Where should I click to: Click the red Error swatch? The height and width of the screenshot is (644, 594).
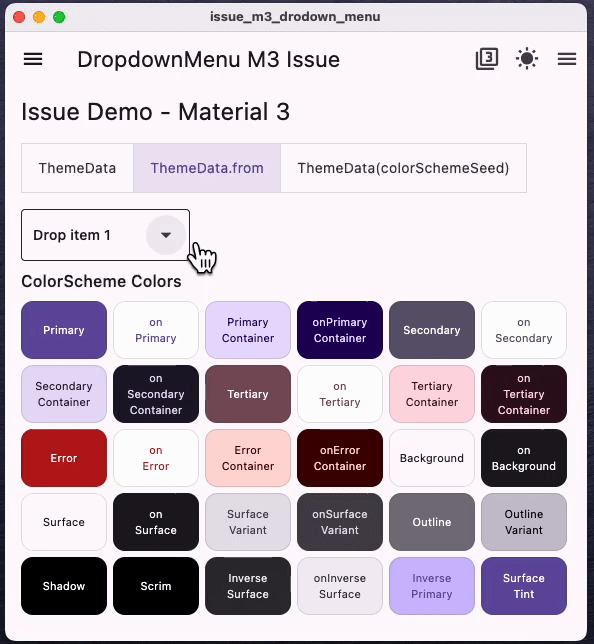[x=64, y=458]
